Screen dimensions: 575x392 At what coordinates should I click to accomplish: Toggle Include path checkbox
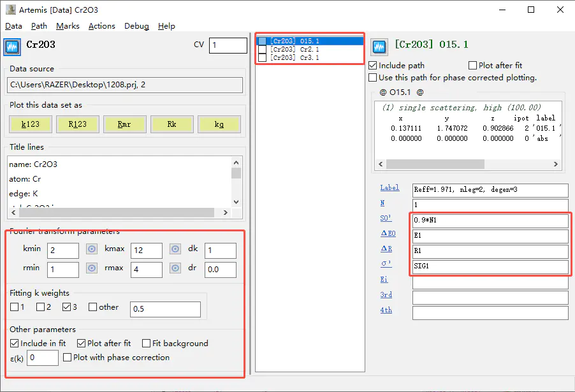(372, 65)
